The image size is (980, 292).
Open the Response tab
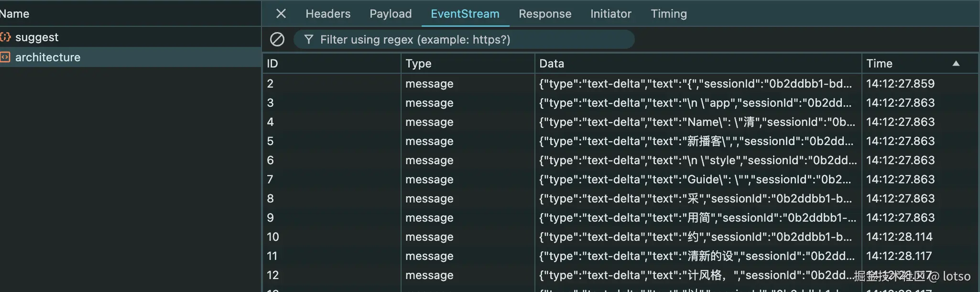tap(545, 14)
